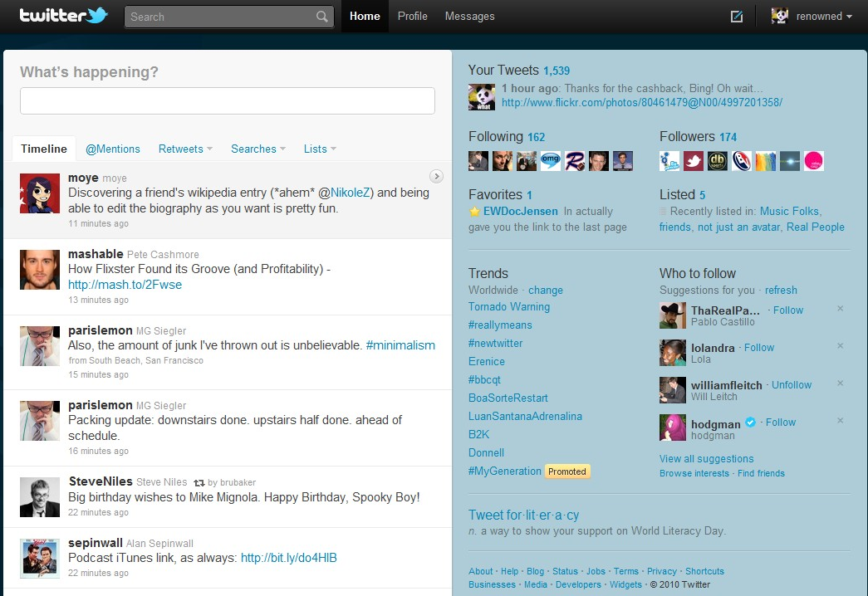Click the panda avatar under Your Tweets

[482, 97]
